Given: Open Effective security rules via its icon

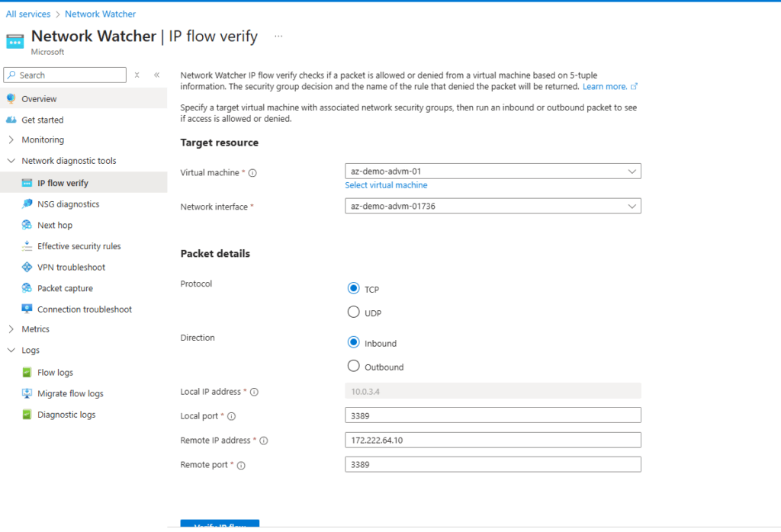Looking at the screenshot, I should 27,246.
